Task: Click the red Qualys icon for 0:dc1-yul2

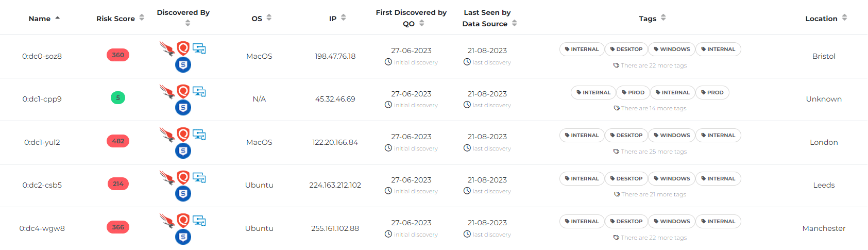Action: point(183,135)
